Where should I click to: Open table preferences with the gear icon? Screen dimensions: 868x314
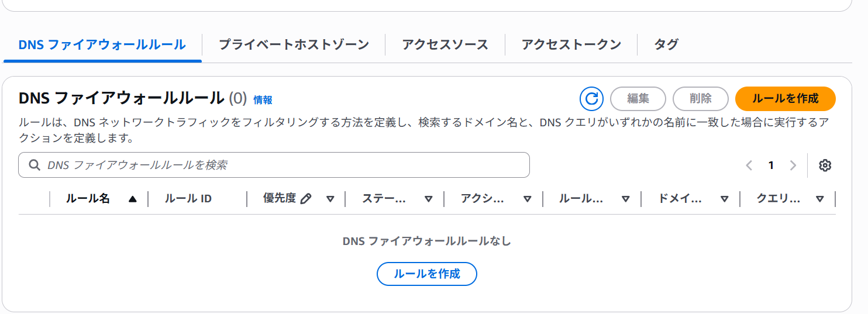coord(825,165)
